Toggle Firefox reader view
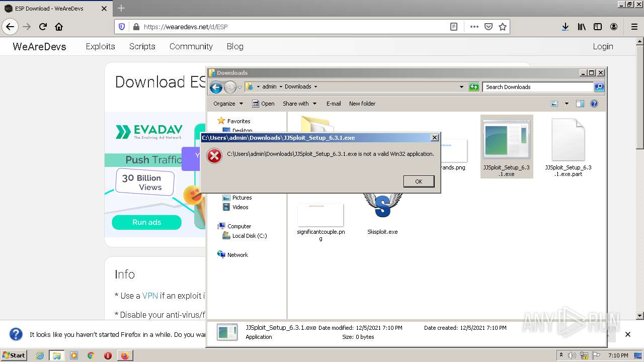Image resolution: width=644 pixels, height=362 pixels. (x=454, y=27)
